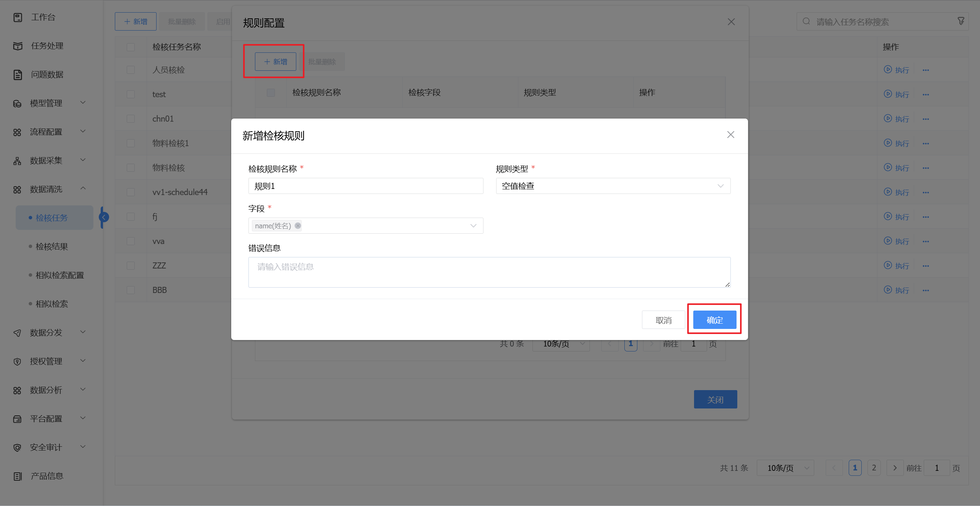This screenshot has height=506, width=980.
Task: Check the BBB row checkbox
Action: pos(131,290)
